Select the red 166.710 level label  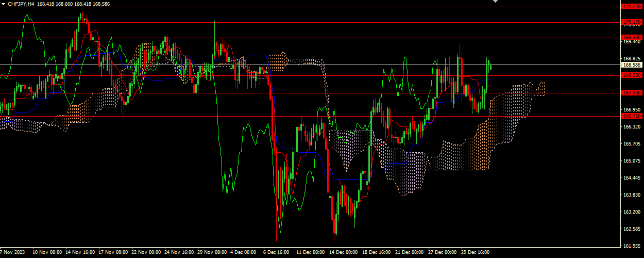[x=632, y=116]
